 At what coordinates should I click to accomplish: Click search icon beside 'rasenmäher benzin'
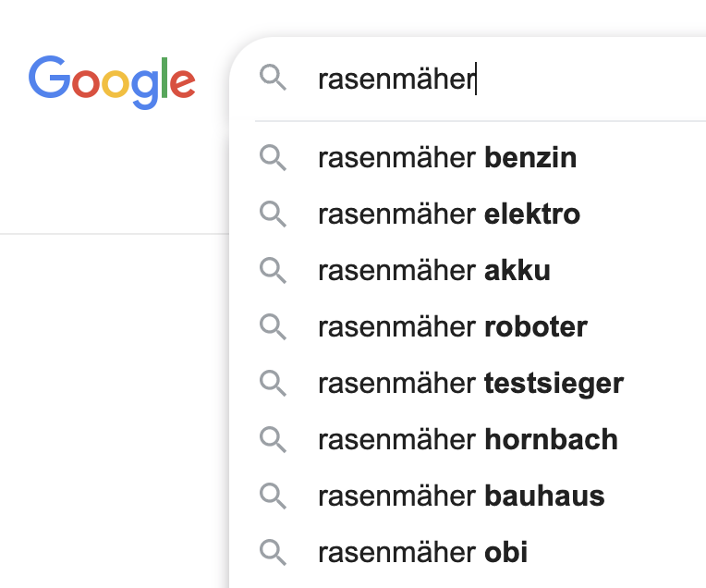click(273, 158)
